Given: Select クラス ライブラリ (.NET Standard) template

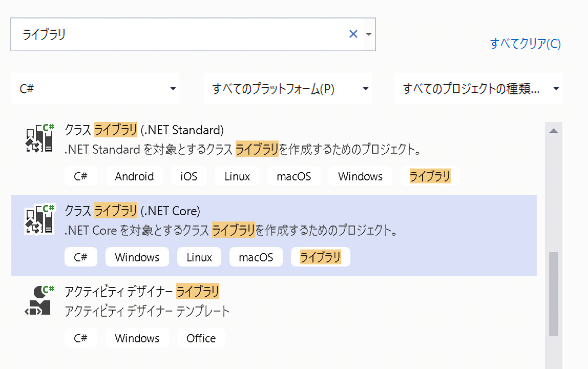Looking at the screenshot, I should tap(144, 130).
